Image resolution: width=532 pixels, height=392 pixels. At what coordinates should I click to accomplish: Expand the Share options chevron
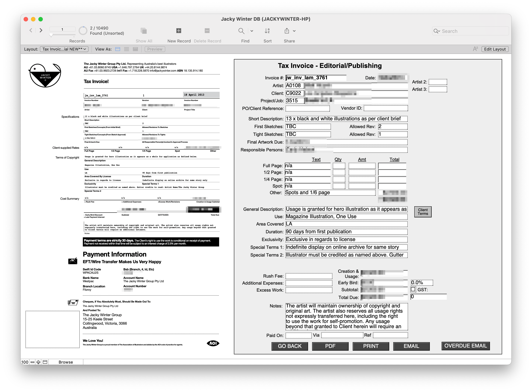294,31
